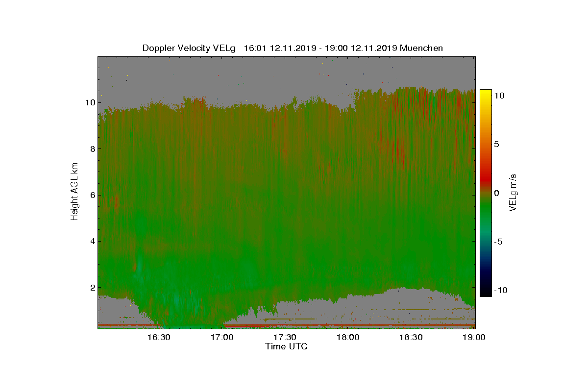Click the colorbar tick label -10

coord(500,290)
